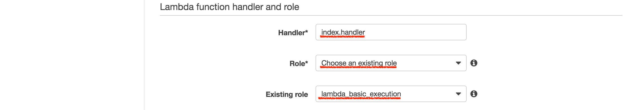This screenshot has height=110, width=644.
Task: Select the "Choose an existing role" option text
Action: 359,63
